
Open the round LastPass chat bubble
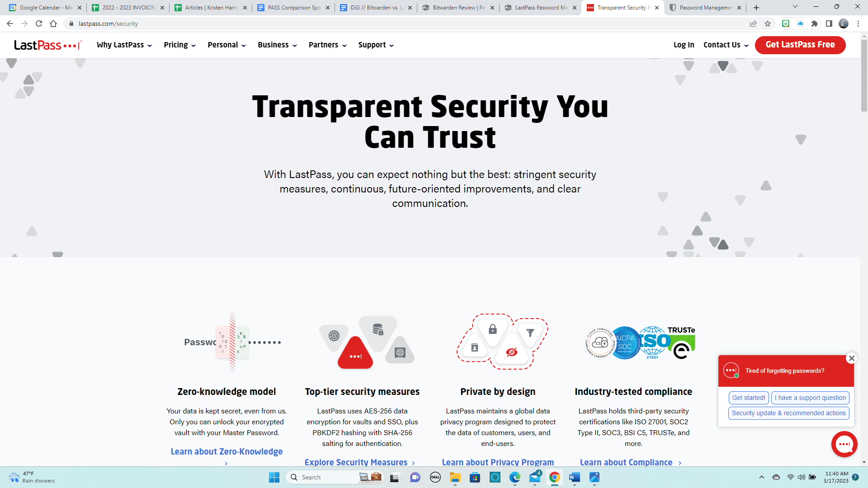(x=844, y=444)
